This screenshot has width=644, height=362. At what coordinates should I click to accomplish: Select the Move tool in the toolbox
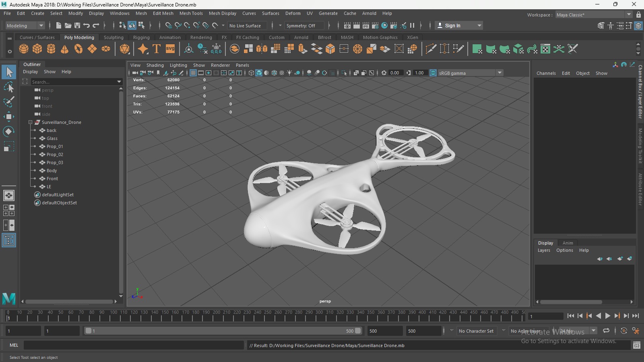(x=9, y=117)
